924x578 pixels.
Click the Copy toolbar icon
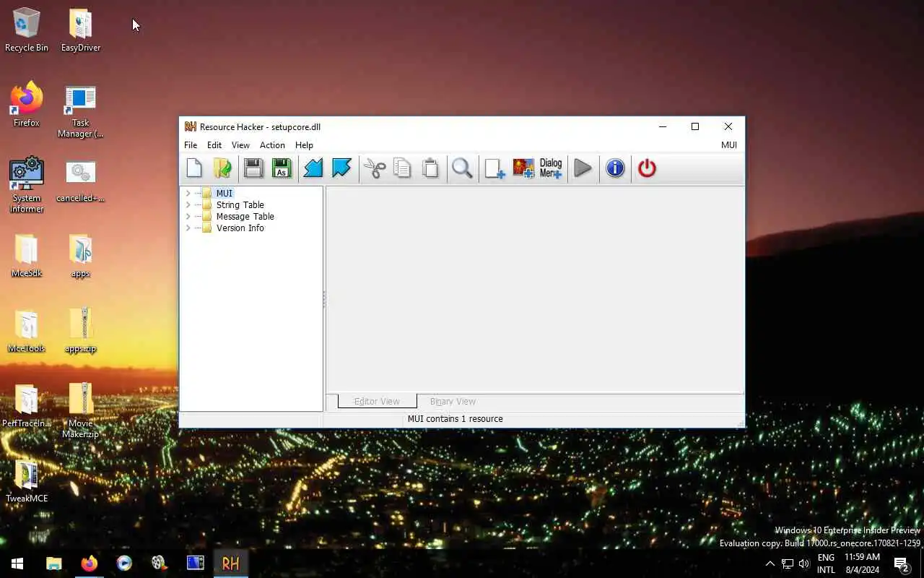(402, 168)
